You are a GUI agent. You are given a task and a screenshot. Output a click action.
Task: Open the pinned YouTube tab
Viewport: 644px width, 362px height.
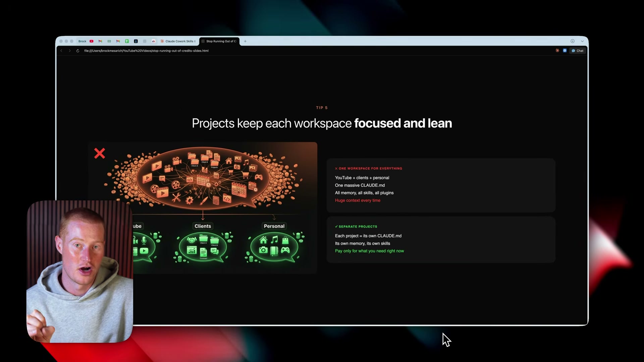pyautogui.click(x=91, y=41)
